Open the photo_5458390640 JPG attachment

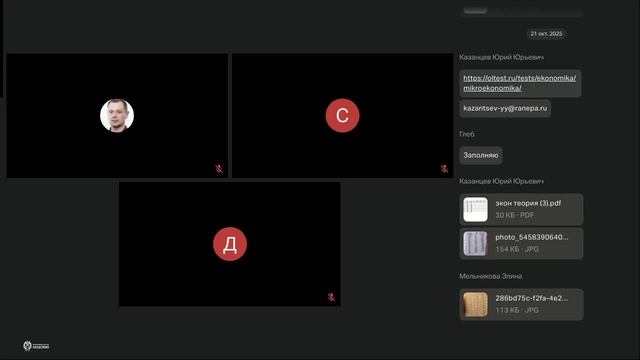click(x=521, y=243)
